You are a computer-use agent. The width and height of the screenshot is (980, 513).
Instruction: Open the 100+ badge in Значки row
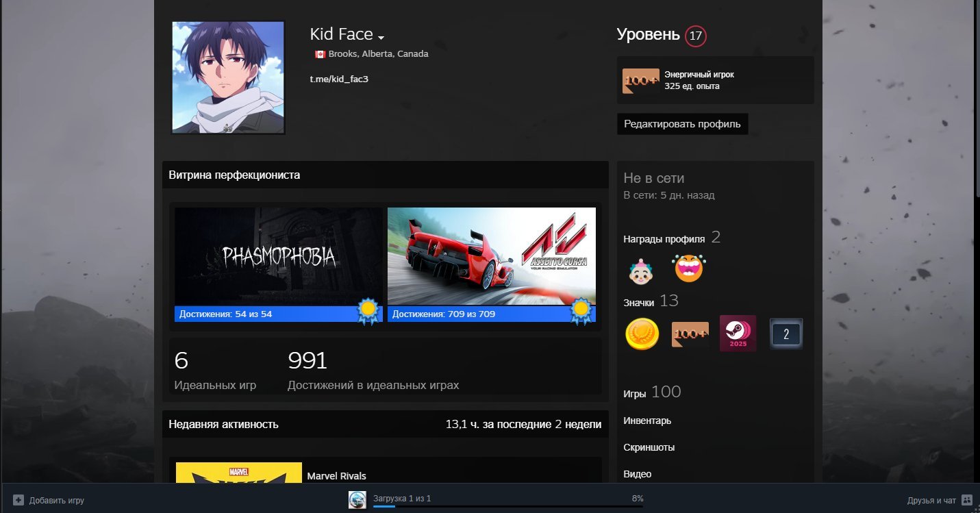click(x=690, y=334)
